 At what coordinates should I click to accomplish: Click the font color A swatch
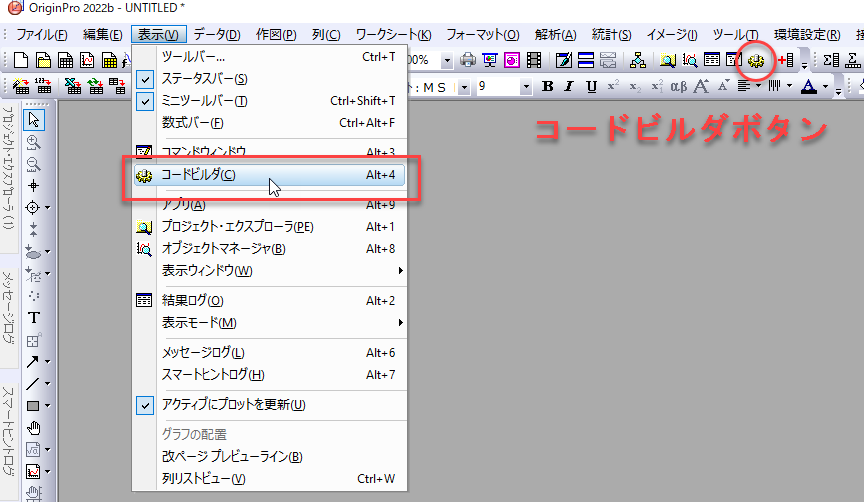click(x=808, y=87)
